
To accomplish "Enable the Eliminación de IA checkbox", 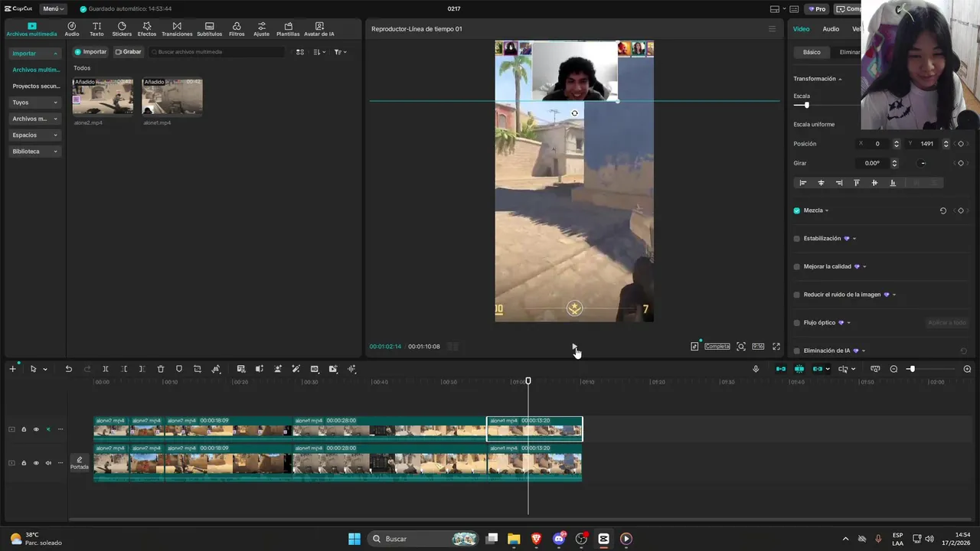I will coord(797,350).
